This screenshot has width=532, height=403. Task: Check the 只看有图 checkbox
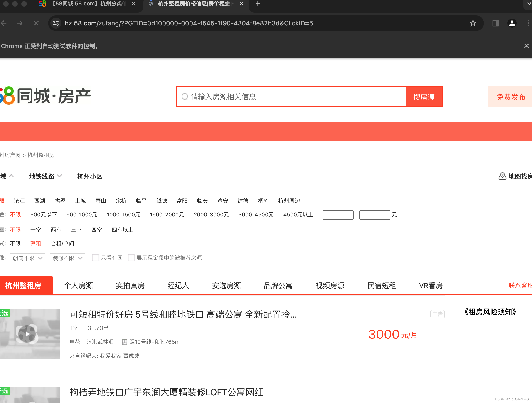(x=96, y=258)
